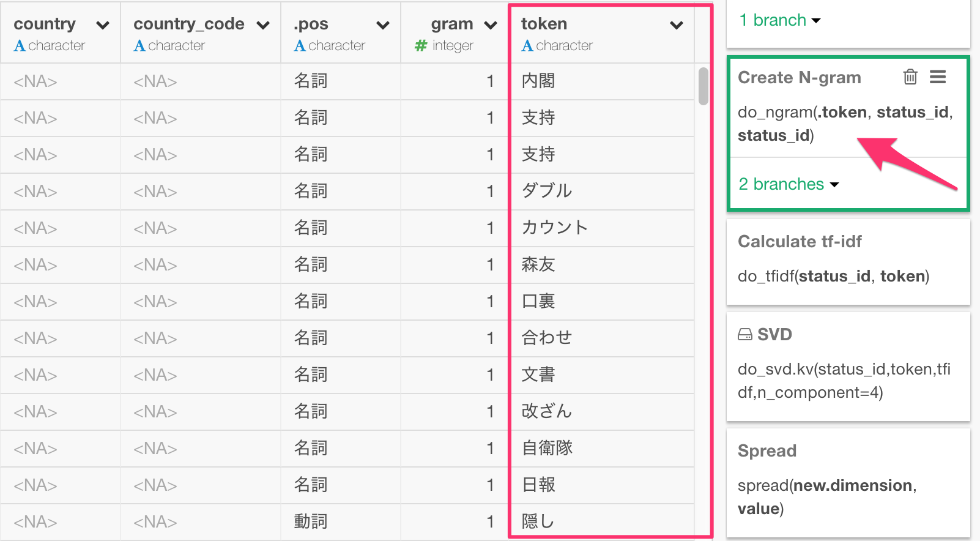Click the table vertical scrollbar thumb
The width and height of the screenshot is (980, 541).
pyautogui.click(x=703, y=86)
